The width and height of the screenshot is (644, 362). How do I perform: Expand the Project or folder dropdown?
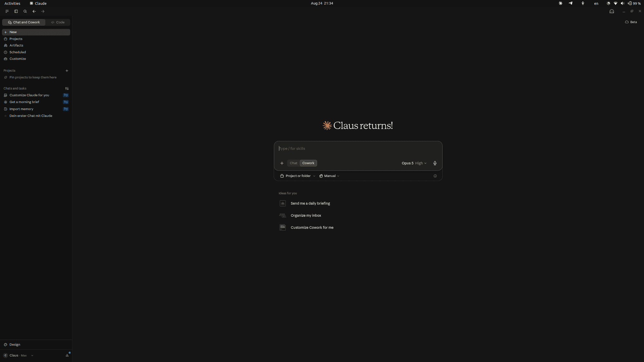[x=298, y=176]
